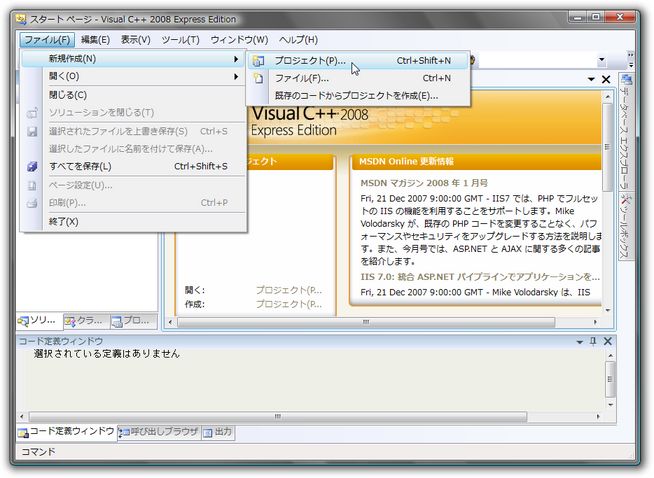Open the ファイル(F) menu

[x=47, y=40]
